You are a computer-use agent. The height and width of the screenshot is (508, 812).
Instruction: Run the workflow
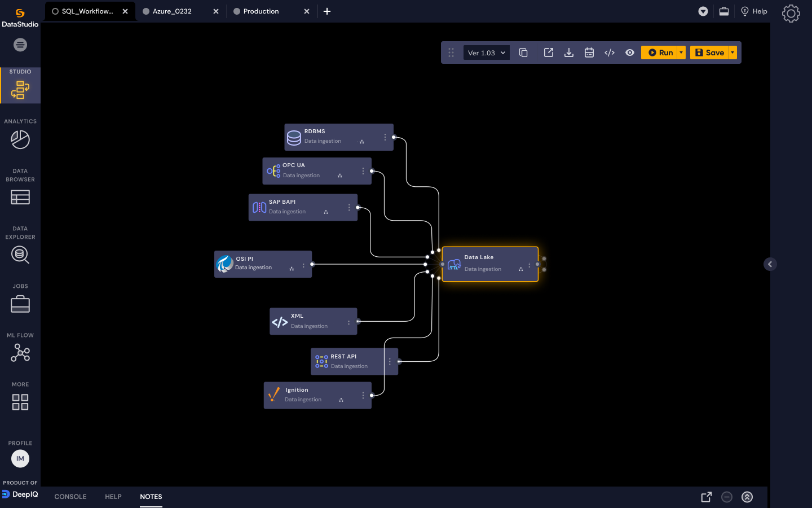(x=659, y=52)
